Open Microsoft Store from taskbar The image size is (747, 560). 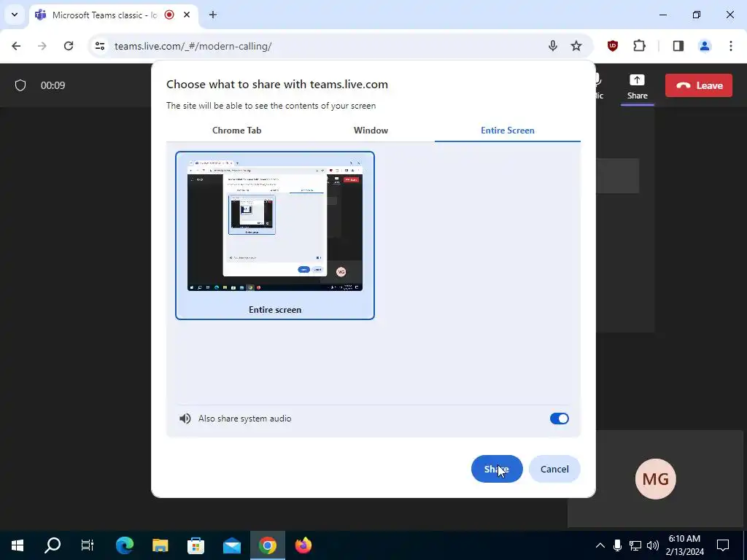[196, 545]
